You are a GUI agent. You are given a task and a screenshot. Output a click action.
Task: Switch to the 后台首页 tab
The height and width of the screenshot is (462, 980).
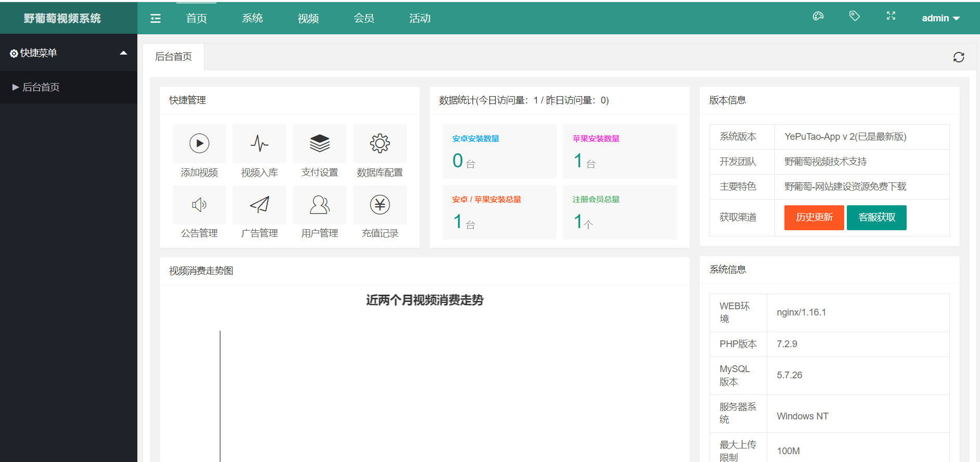pos(174,57)
